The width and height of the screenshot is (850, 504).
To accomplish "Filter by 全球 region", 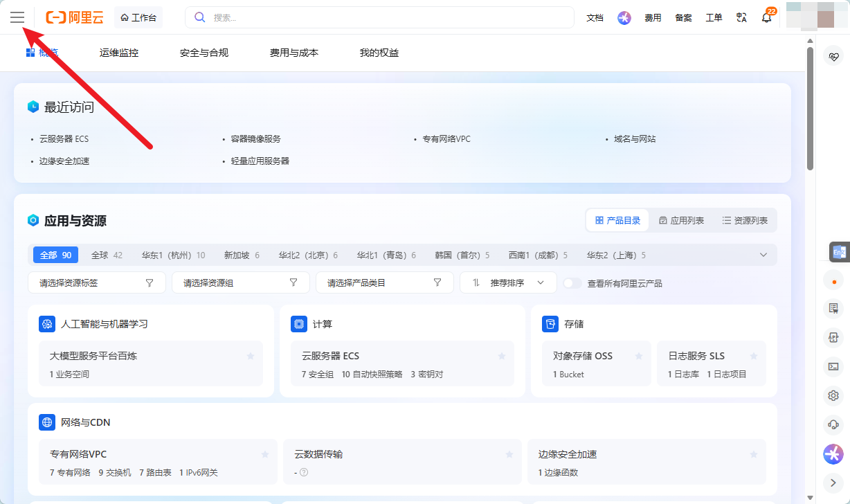I will click(x=107, y=255).
